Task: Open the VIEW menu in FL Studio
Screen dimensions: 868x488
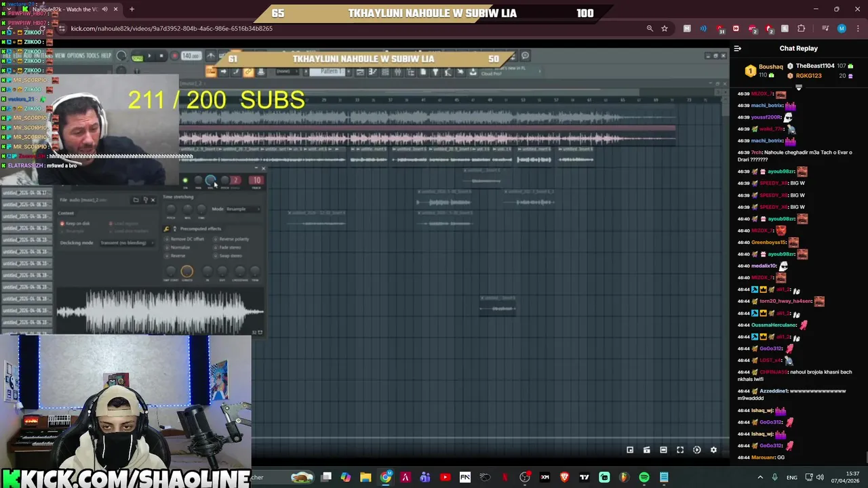Action: pos(60,56)
